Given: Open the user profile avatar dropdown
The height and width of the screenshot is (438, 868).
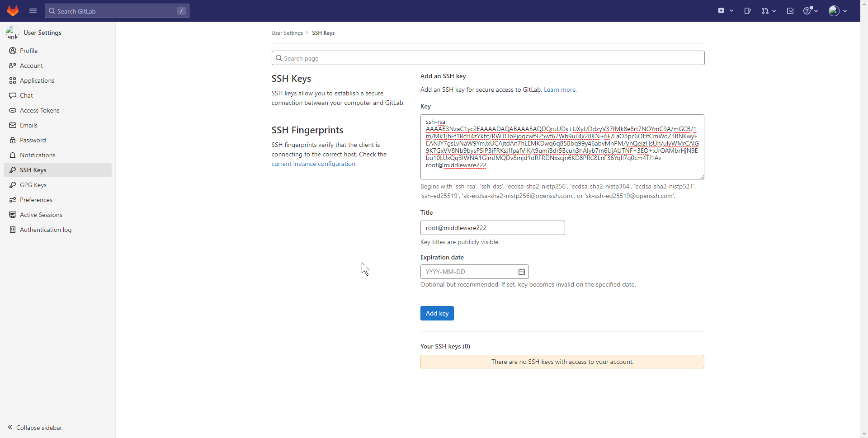Looking at the screenshot, I should tap(837, 11).
